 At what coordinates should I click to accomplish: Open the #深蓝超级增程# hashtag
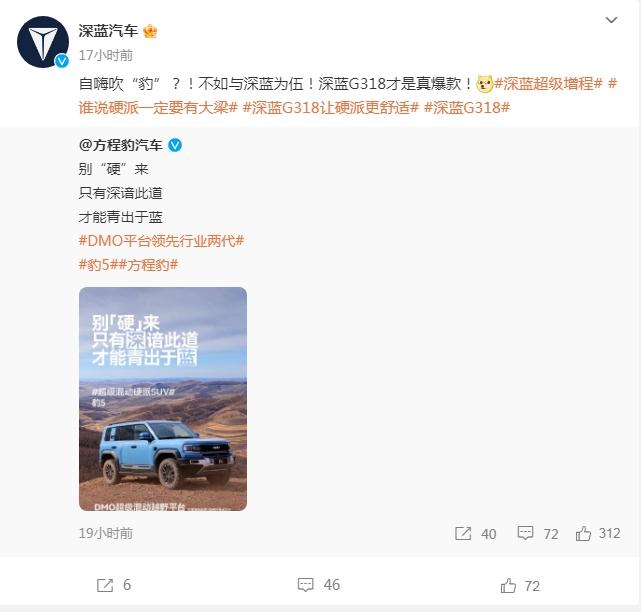549,84
